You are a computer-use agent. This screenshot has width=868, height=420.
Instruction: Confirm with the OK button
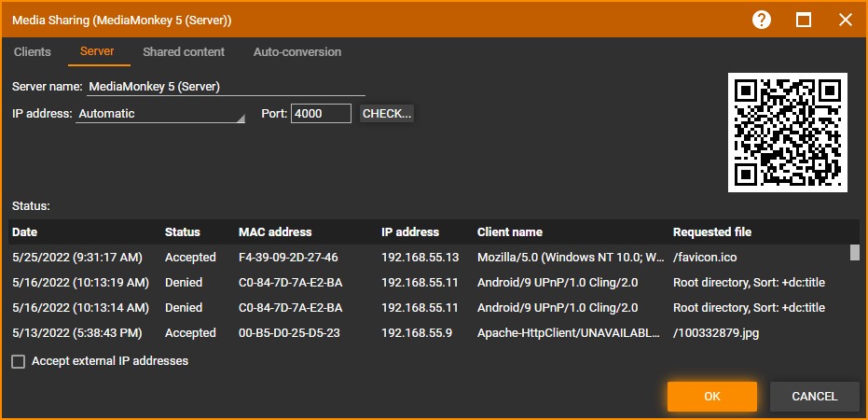(x=712, y=396)
